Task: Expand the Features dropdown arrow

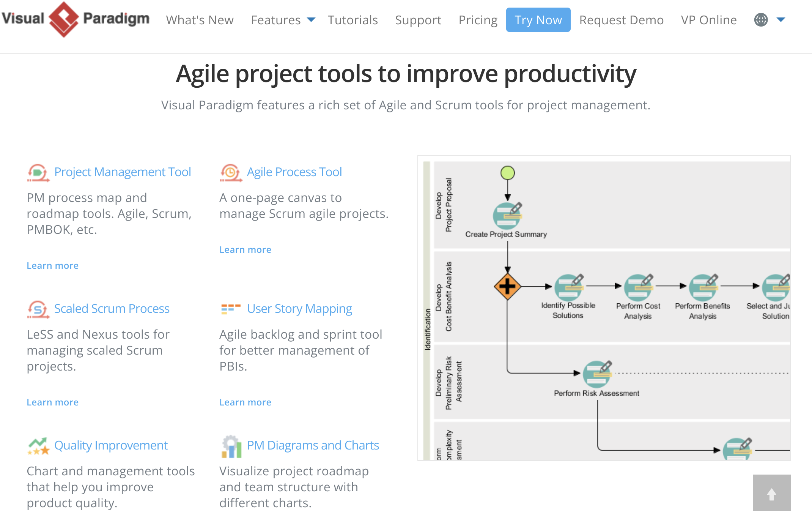Action: [311, 20]
